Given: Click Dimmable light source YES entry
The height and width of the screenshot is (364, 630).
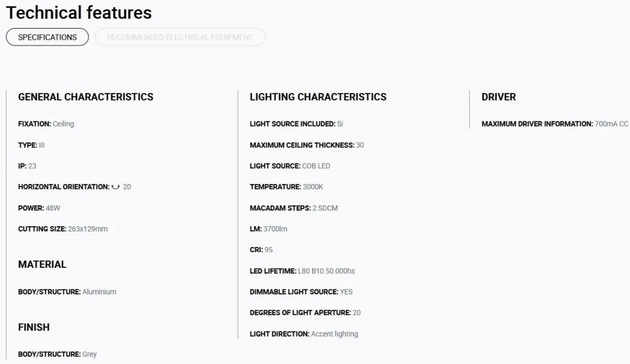Looking at the screenshot, I should click(301, 292).
